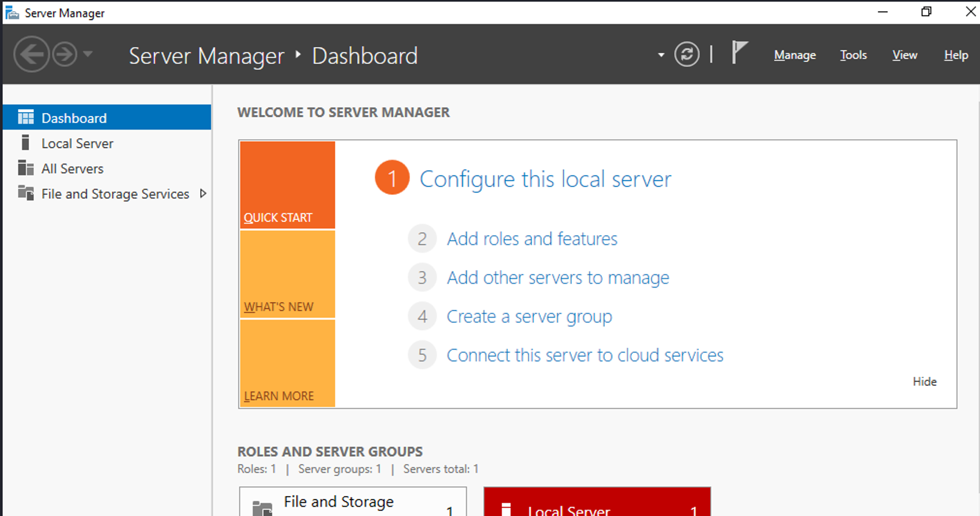The height and width of the screenshot is (516, 980).
Task: Open the notifications flag
Action: [x=739, y=53]
